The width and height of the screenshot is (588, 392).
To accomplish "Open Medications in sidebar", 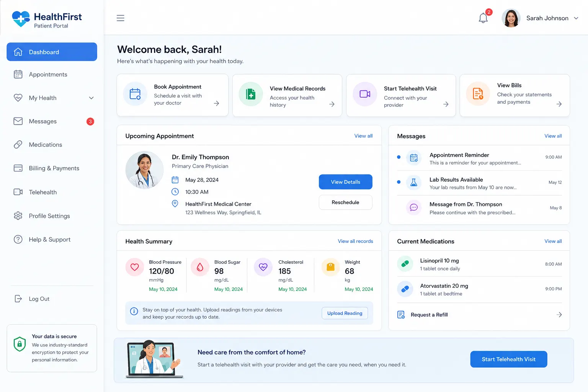I will tap(52, 145).
